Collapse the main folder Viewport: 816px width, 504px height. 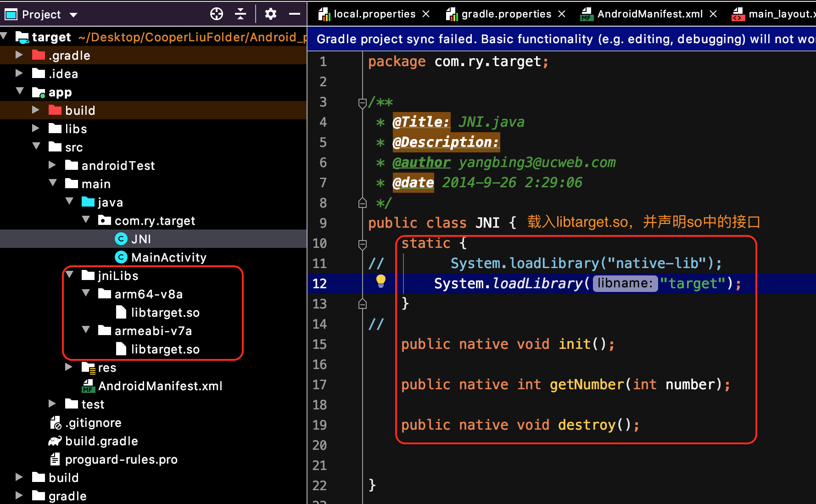(x=53, y=183)
